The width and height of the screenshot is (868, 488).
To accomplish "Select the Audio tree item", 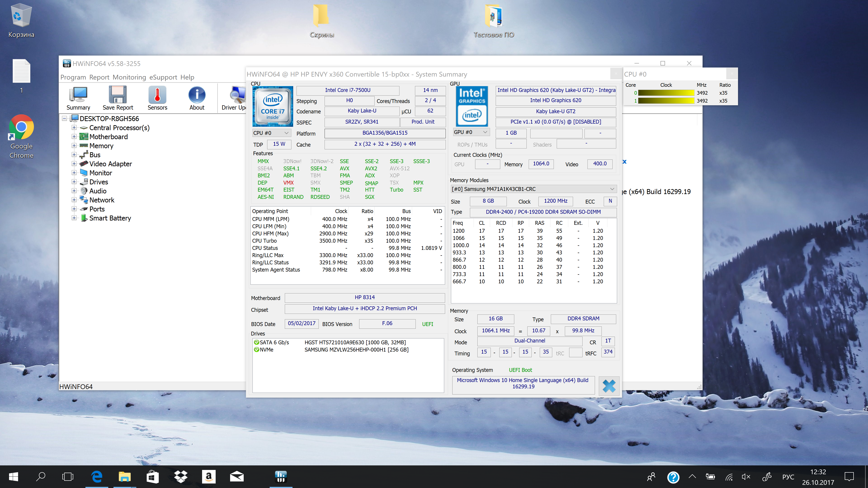I will tap(98, 191).
